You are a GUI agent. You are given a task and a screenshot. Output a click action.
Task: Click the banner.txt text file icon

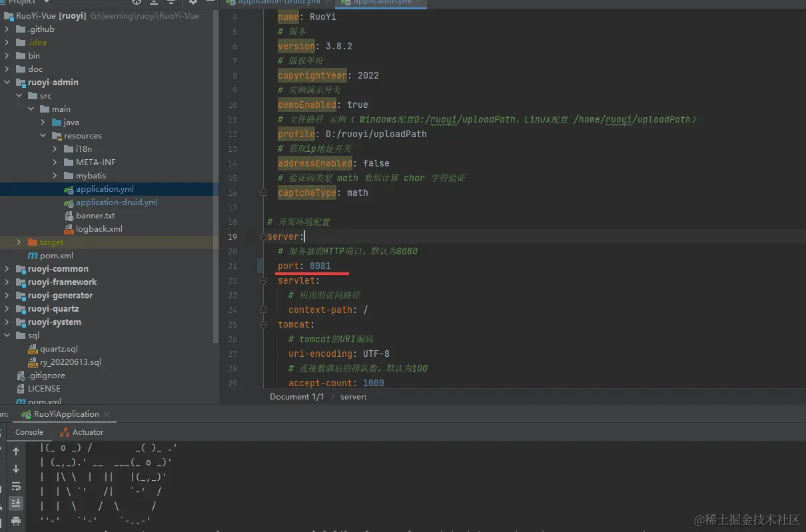[69, 216]
